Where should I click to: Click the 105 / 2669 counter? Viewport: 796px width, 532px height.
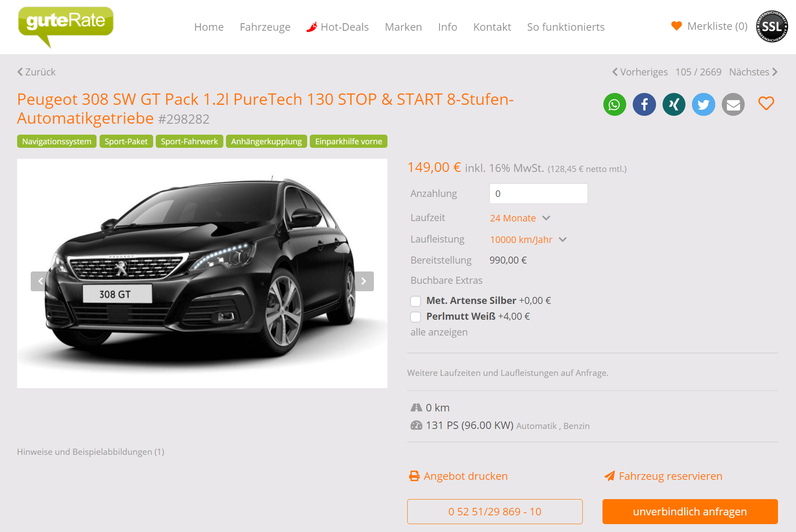(x=698, y=72)
